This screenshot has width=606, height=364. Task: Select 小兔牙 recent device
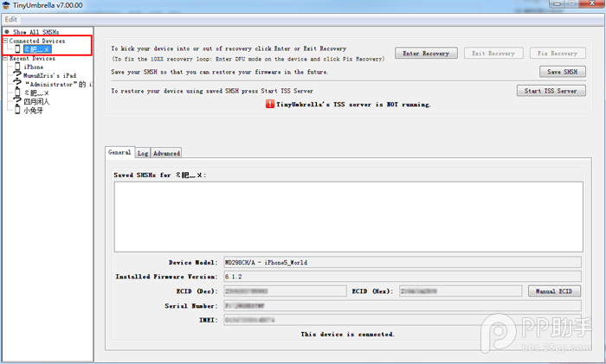(34, 111)
